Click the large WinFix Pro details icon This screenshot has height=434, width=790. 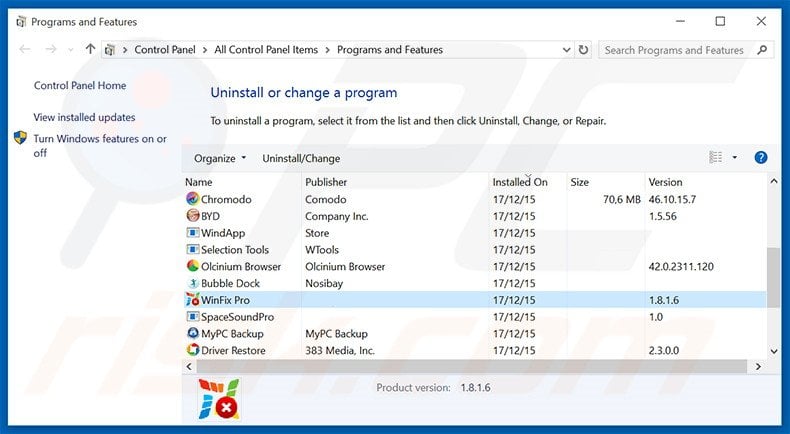220,399
